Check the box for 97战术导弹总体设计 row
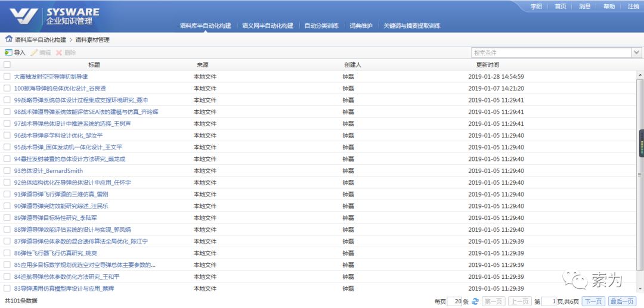The height and width of the screenshot is (308, 644). click(x=7, y=123)
